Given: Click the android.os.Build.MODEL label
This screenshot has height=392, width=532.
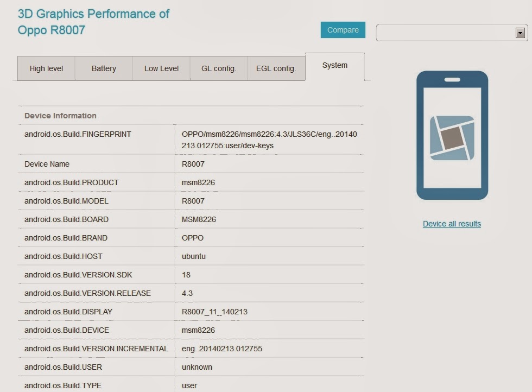Looking at the screenshot, I should coord(66,201).
